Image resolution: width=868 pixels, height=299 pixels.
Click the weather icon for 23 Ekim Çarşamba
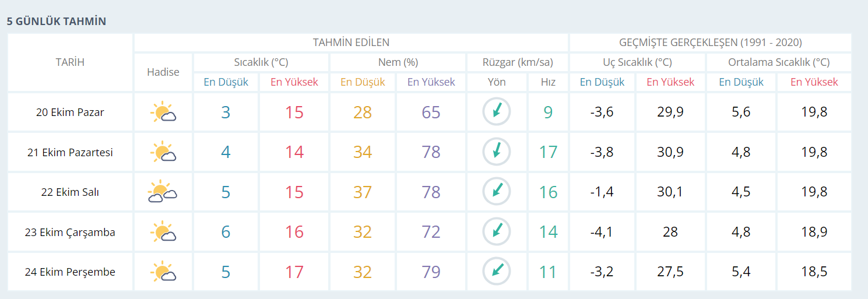(163, 232)
